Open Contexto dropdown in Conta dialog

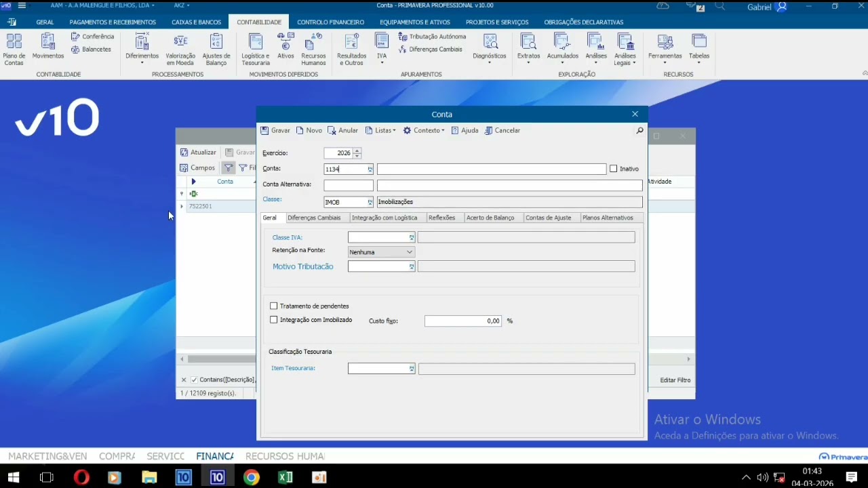[x=424, y=131]
